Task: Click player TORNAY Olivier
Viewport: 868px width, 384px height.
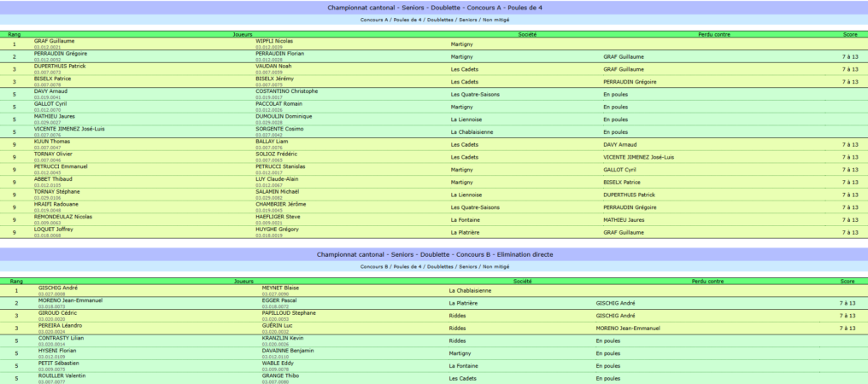Action: pos(54,154)
